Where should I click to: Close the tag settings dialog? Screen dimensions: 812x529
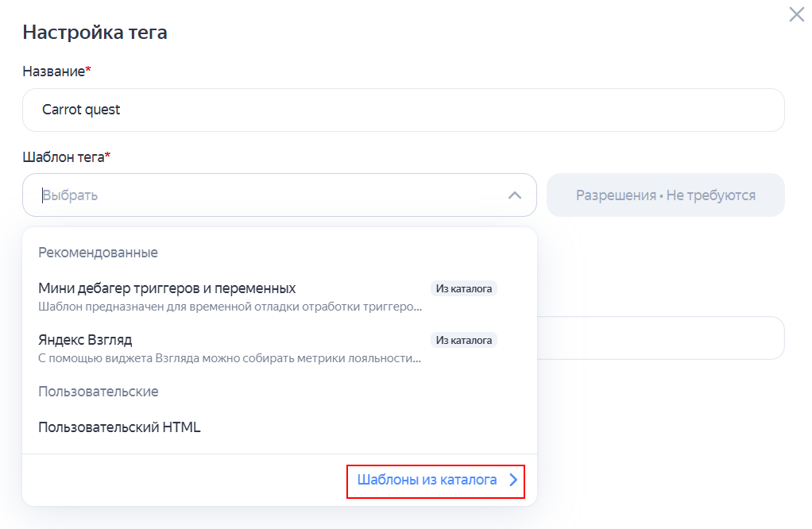point(796,14)
